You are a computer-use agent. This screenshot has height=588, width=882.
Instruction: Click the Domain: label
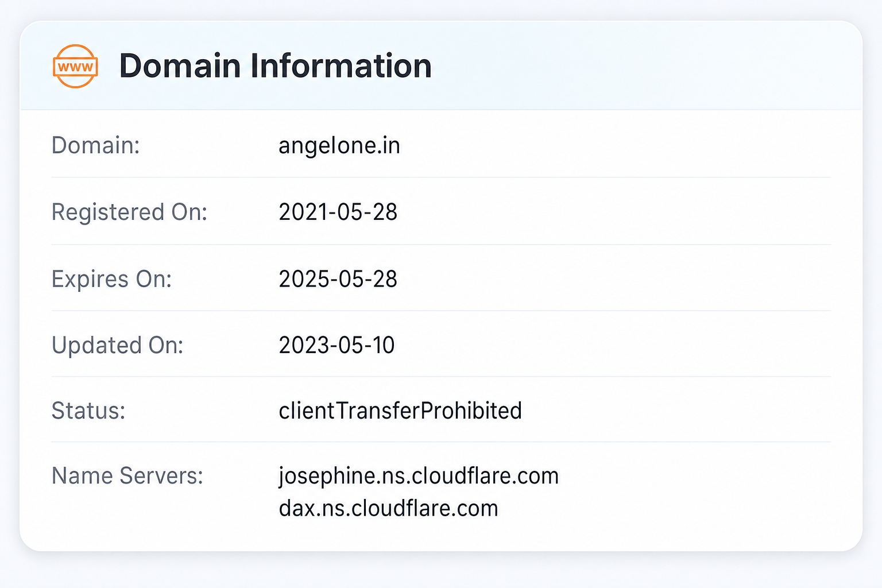point(95,145)
